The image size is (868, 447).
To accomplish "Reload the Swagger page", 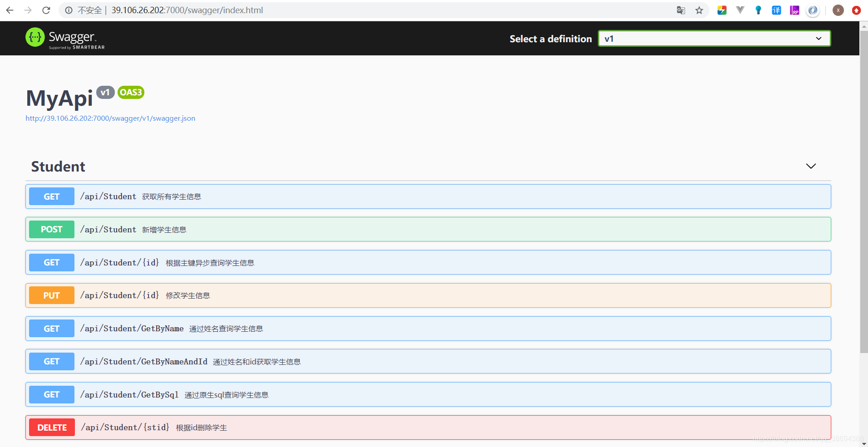I will (46, 10).
